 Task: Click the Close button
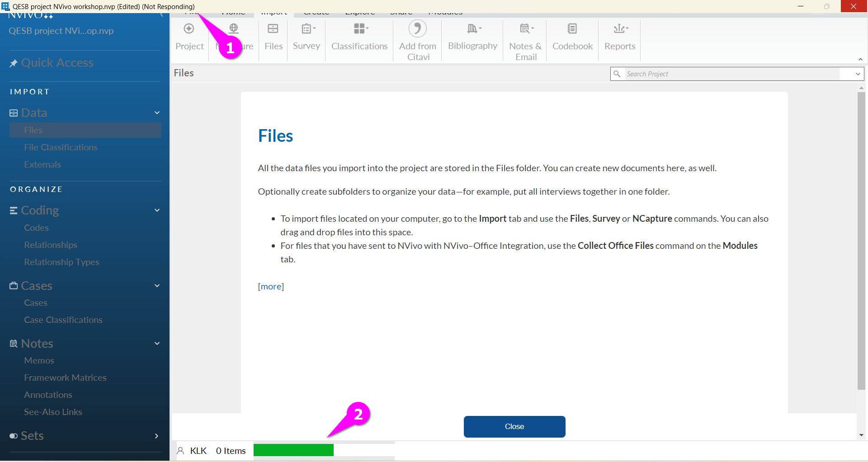pyautogui.click(x=514, y=426)
